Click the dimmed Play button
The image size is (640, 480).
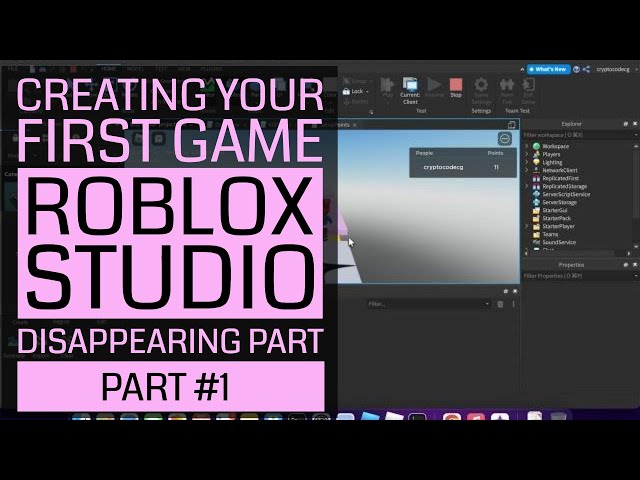tap(387, 88)
